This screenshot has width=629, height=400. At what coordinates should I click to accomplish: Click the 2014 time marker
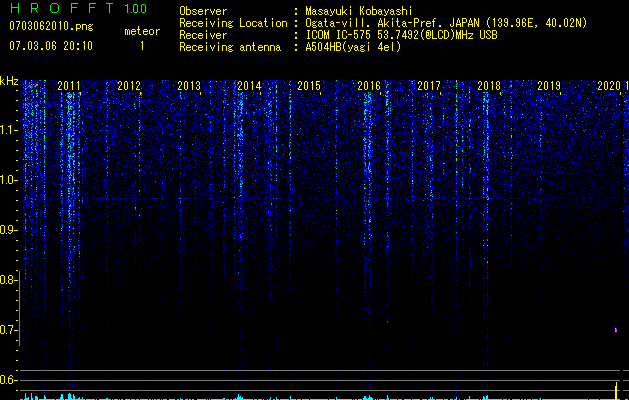coord(249,86)
